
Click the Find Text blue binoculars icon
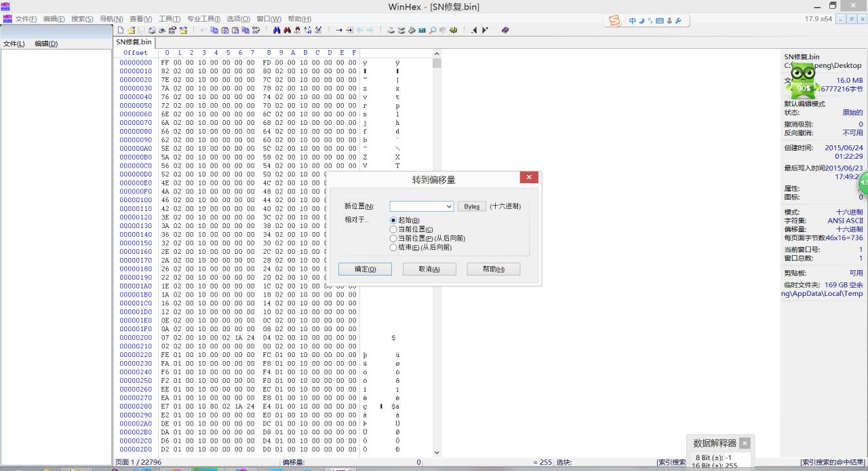277,30
